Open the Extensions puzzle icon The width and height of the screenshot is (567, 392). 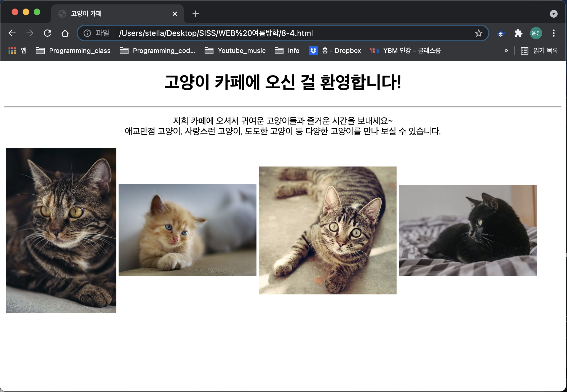tap(518, 33)
